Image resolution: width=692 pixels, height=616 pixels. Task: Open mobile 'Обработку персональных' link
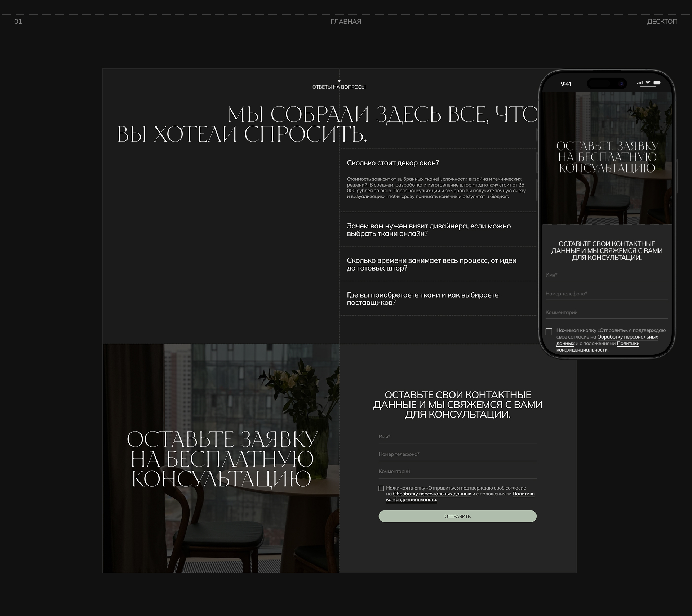point(627,337)
